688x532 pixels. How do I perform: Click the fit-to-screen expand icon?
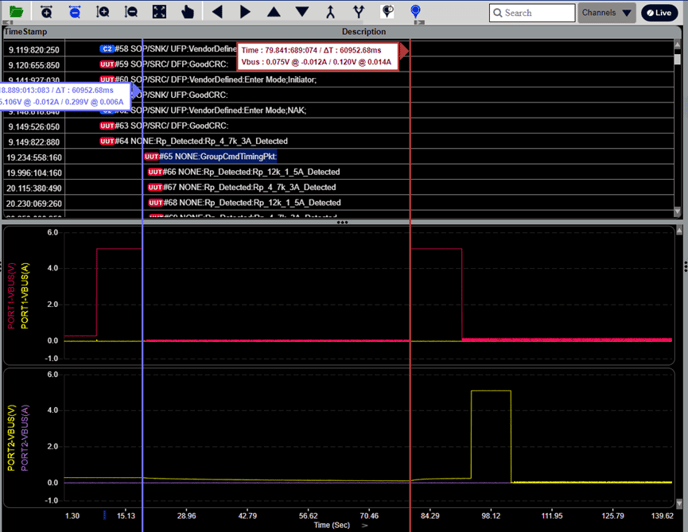(x=159, y=12)
